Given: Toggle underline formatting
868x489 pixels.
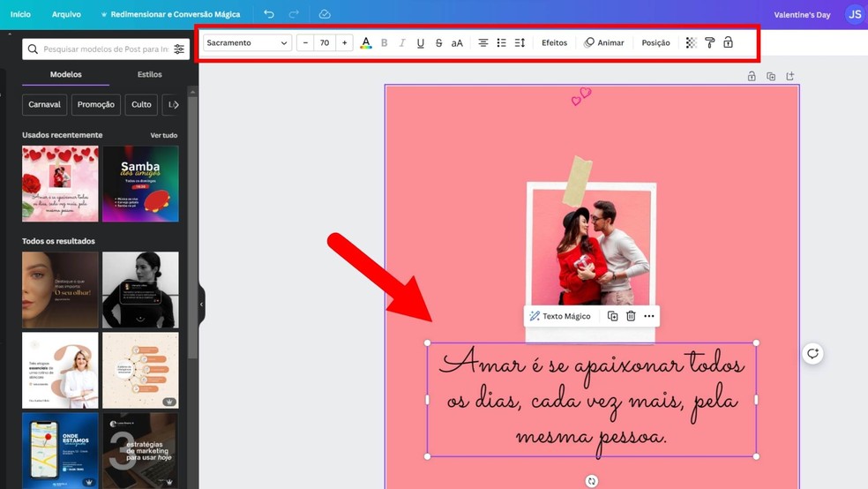Looking at the screenshot, I should click(x=421, y=42).
